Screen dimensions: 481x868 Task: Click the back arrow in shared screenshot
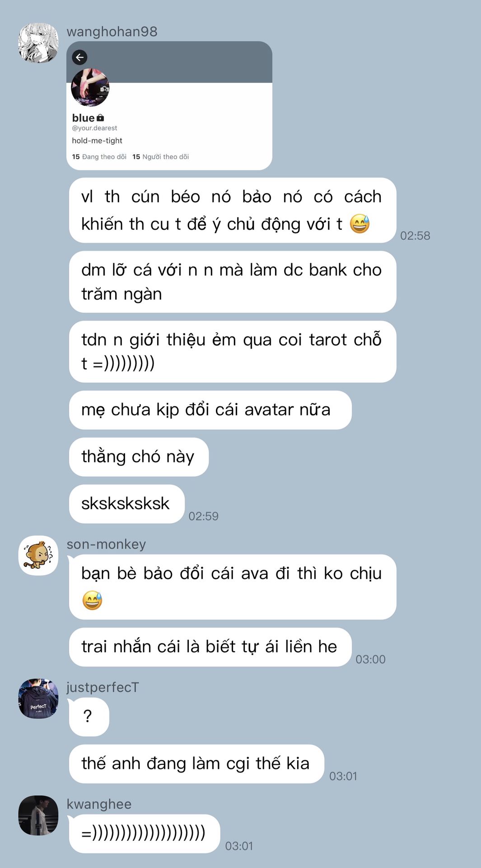pos(79,57)
